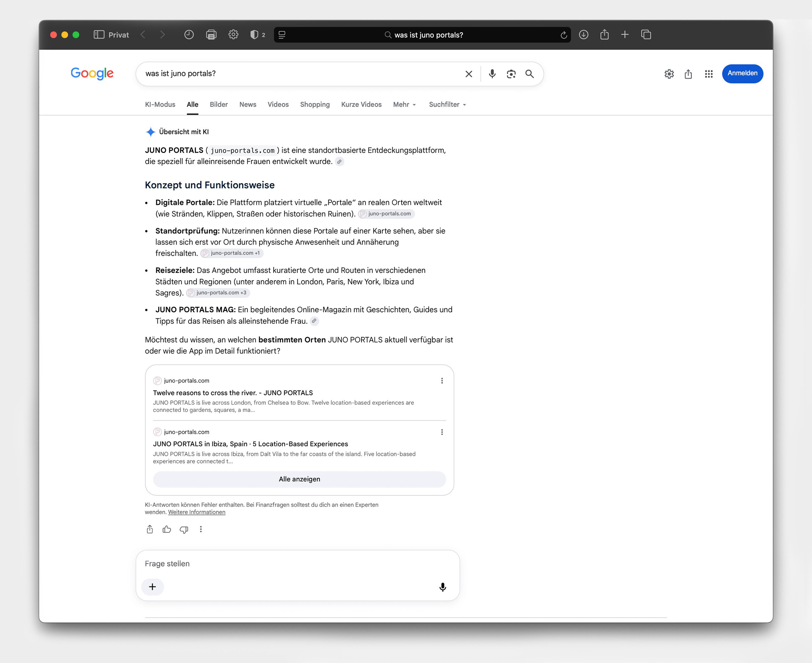Switch to KI-Modus tab

160,105
